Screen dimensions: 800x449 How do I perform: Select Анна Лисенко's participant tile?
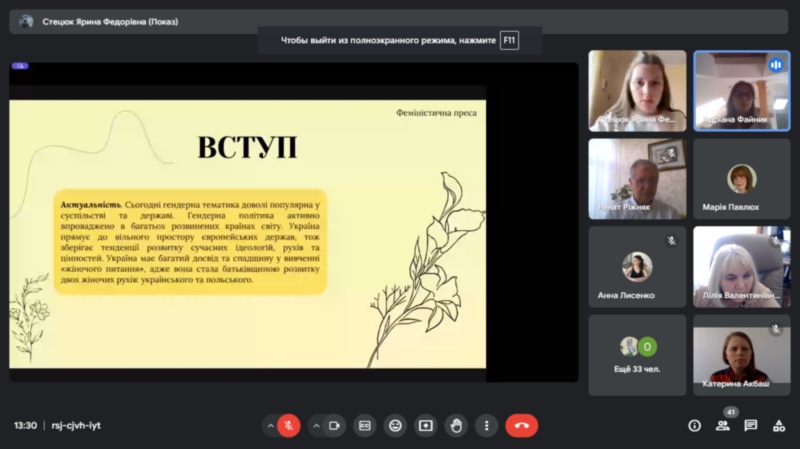pos(637,267)
